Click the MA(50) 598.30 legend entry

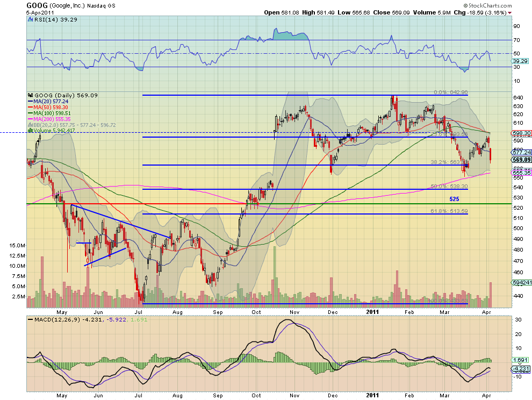pyautogui.click(x=48, y=108)
